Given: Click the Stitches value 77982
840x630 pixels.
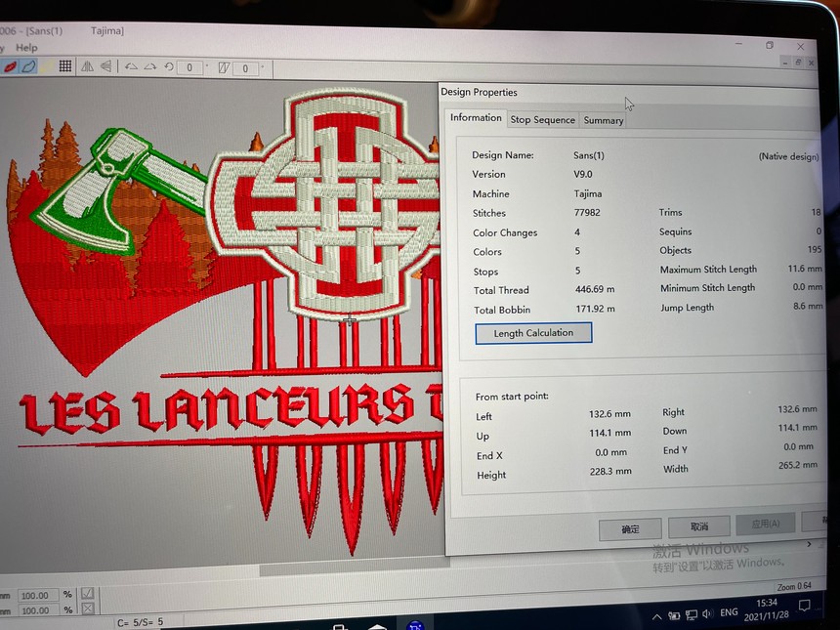Looking at the screenshot, I should (x=587, y=213).
